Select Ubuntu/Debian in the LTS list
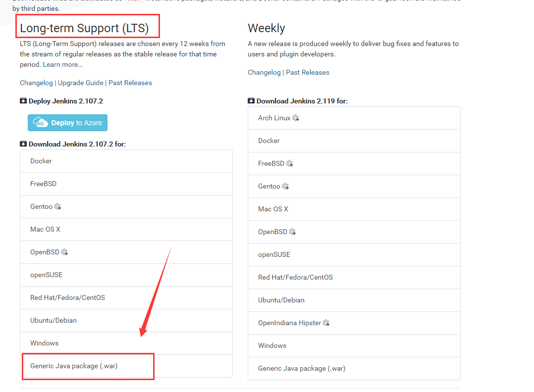 [126, 321]
